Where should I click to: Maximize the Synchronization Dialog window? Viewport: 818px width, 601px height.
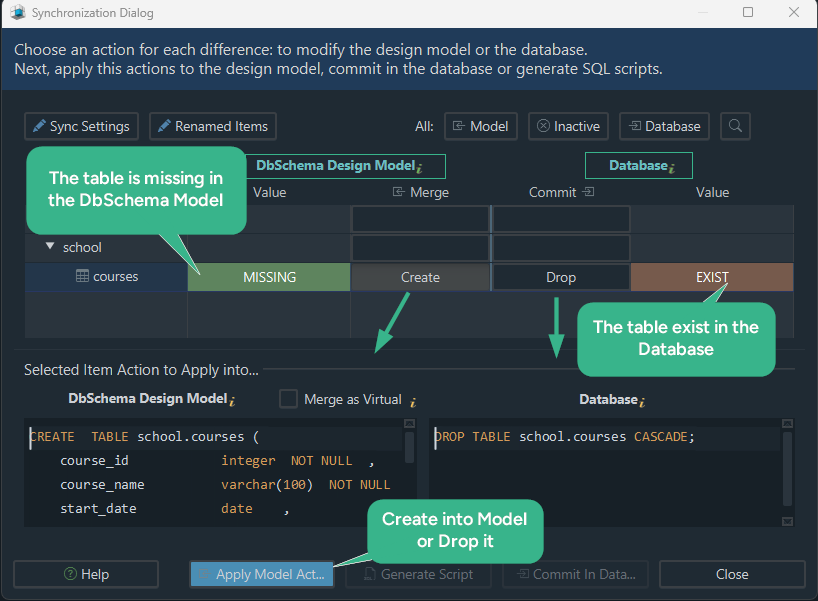(748, 12)
